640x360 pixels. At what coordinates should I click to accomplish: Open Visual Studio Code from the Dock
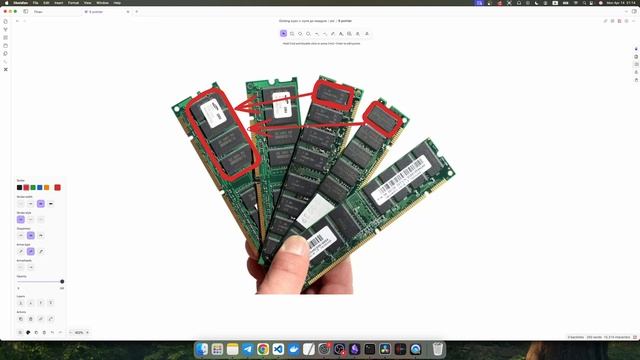(278, 349)
